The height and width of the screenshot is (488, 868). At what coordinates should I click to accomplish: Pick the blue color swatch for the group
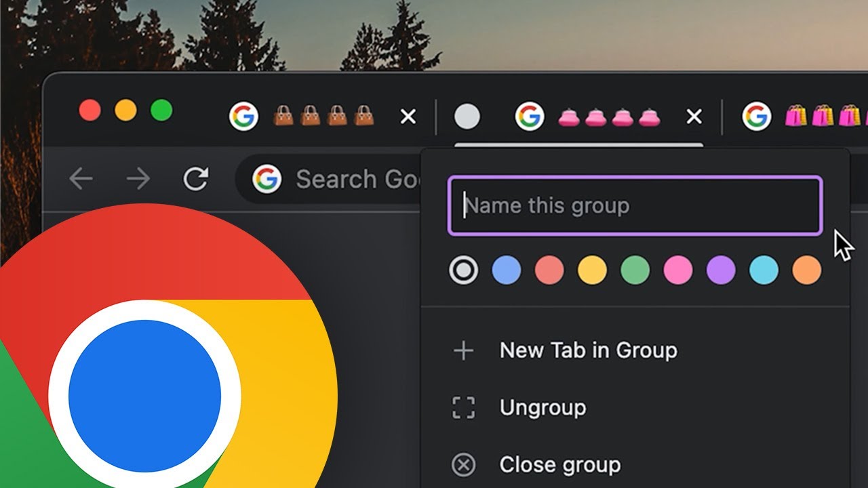coord(507,270)
